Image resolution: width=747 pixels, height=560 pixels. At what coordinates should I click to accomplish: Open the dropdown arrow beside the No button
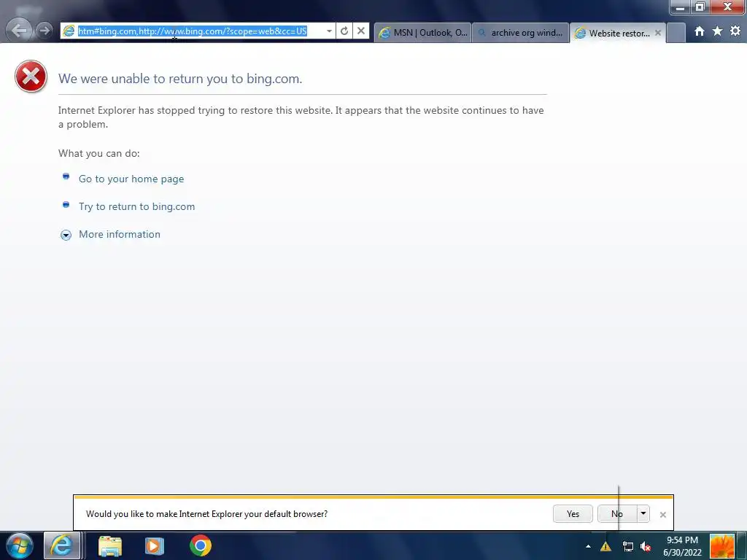coord(643,513)
